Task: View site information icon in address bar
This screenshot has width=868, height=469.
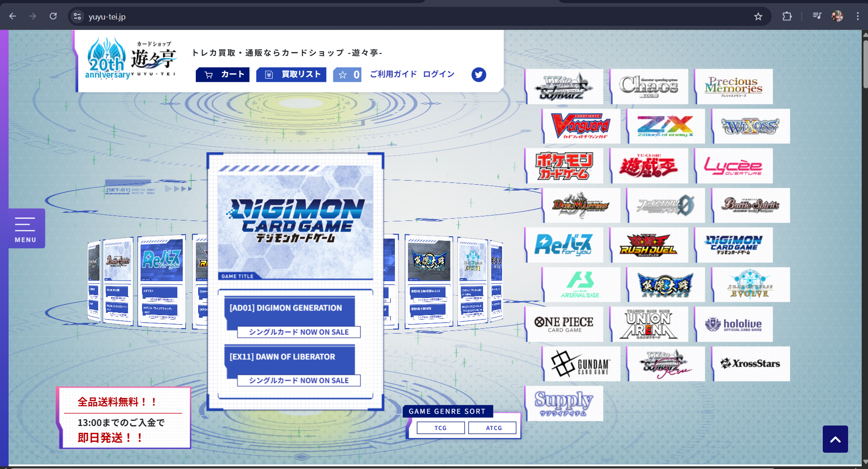Action: tap(77, 17)
